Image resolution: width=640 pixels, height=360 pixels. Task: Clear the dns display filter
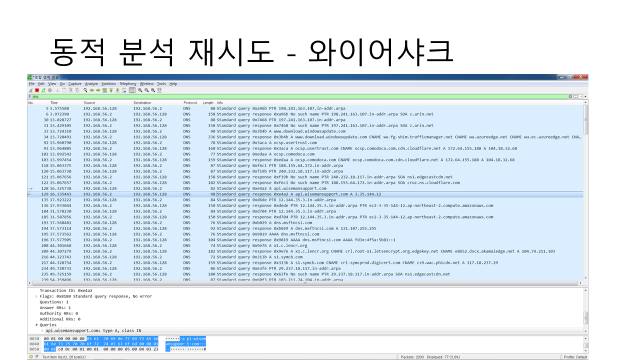point(570,97)
